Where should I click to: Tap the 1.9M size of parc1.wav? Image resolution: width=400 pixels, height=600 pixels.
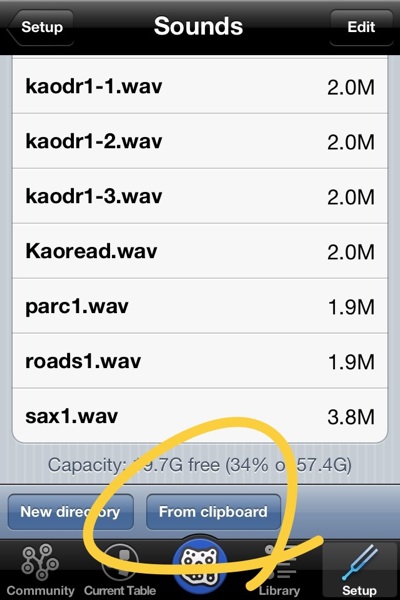[x=351, y=307]
